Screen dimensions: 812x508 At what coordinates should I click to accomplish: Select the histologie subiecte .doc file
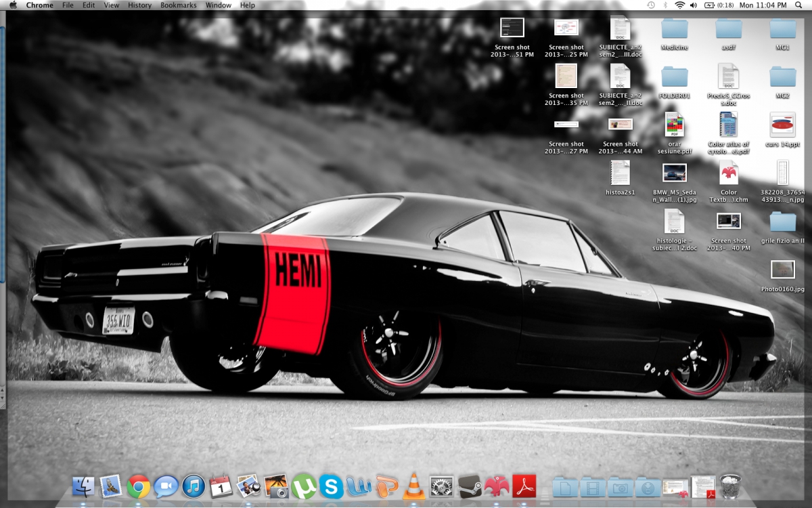click(675, 221)
